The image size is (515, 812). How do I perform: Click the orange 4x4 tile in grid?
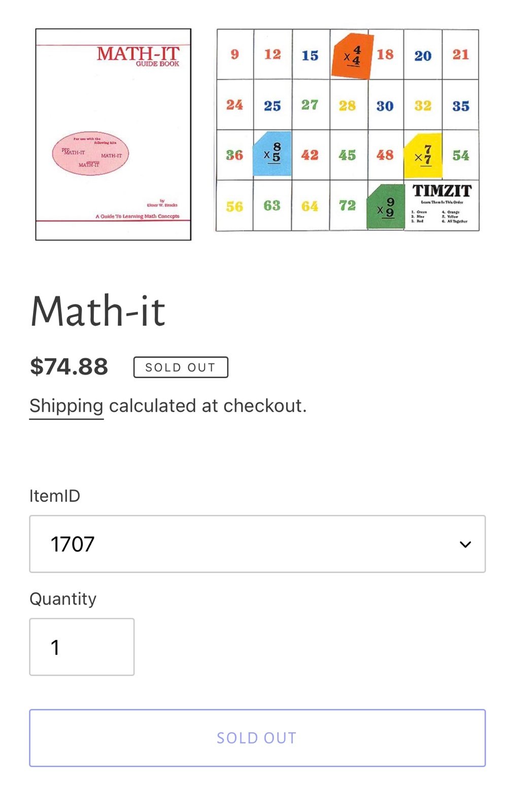click(x=352, y=56)
